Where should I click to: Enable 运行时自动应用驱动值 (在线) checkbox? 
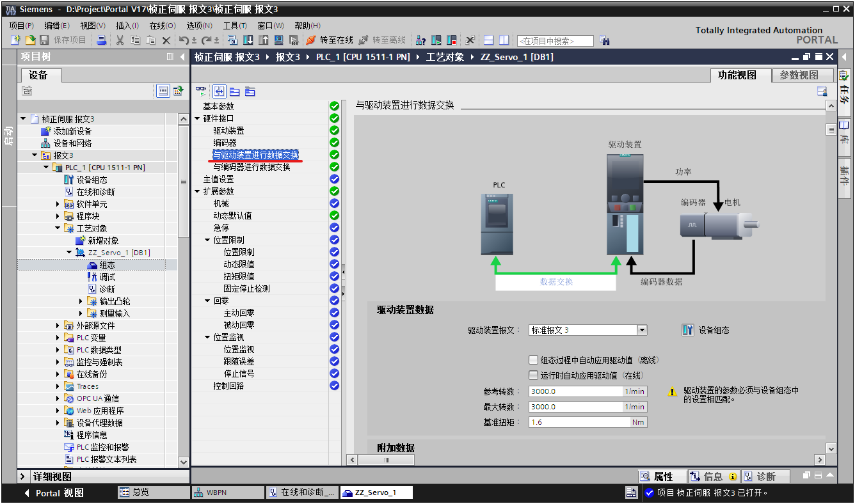click(x=534, y=375)
